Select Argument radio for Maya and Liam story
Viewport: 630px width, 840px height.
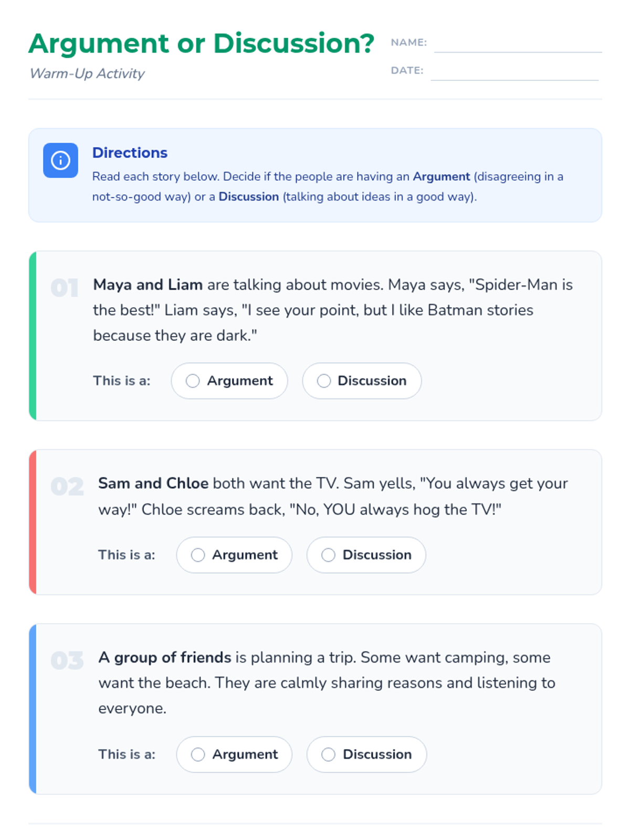229,381
